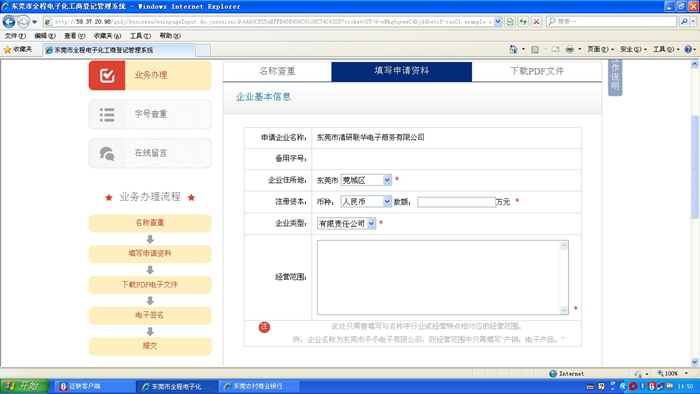
Task: Click the list icon beside 字号查重
Action: pyautogui.click(x=107, y=115)
